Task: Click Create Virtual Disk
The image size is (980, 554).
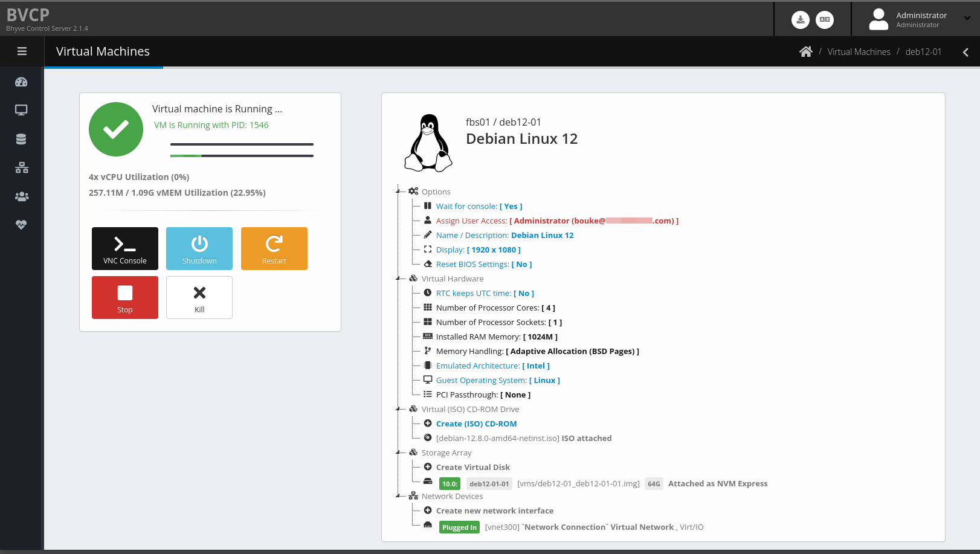Action: coord(473,467)
